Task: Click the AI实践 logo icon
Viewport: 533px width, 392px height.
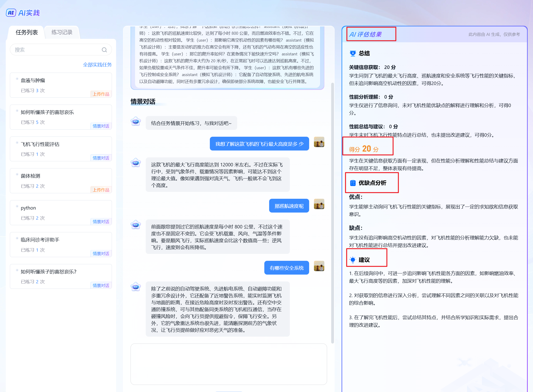Action: point(11,13)
